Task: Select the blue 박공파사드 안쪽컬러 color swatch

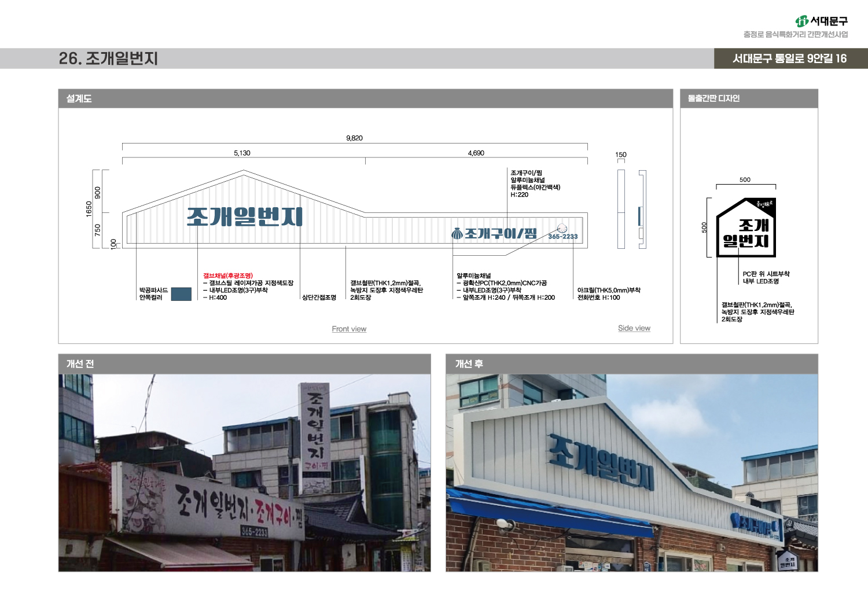Action: (181, 294)
